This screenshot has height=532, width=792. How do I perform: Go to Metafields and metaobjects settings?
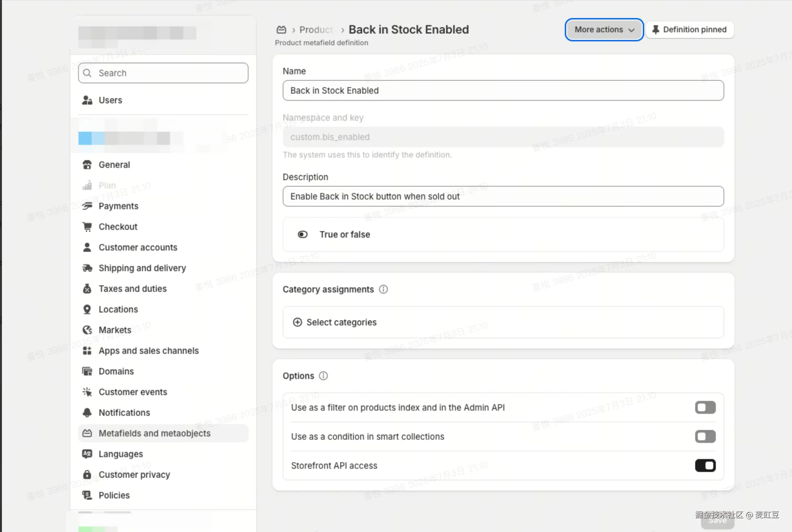pos(154,433)
